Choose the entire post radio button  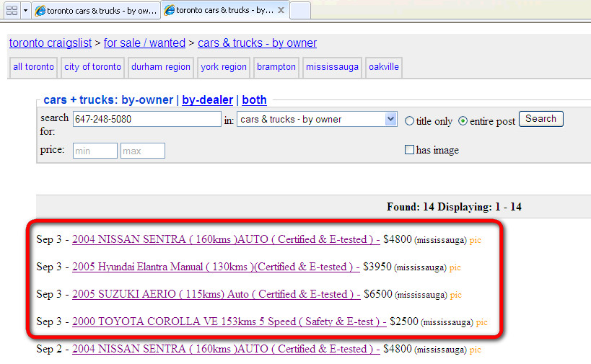463,121
